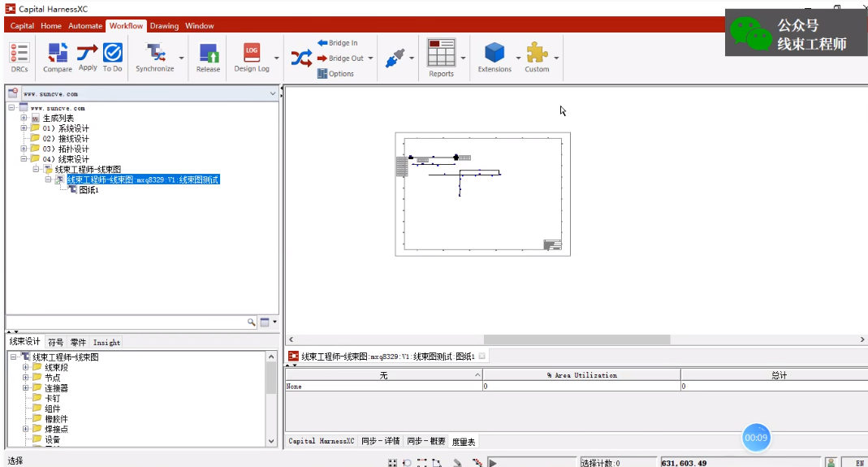
Task: Click the drawing canvas horizontal scrollbar thumb
Action: (x=577, y=339)
